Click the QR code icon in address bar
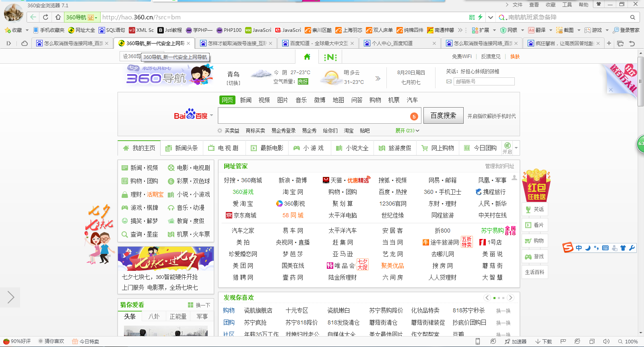 point(472,17)
